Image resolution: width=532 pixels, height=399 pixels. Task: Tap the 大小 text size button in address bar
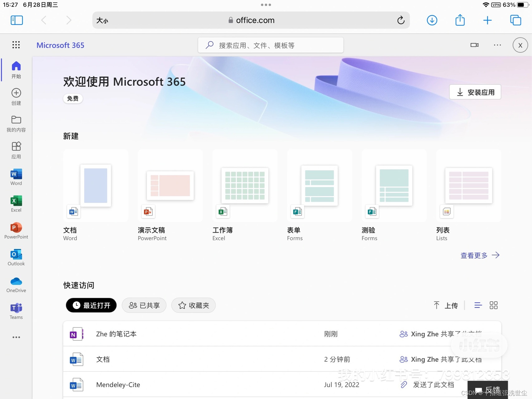click(x=102, y=20)
